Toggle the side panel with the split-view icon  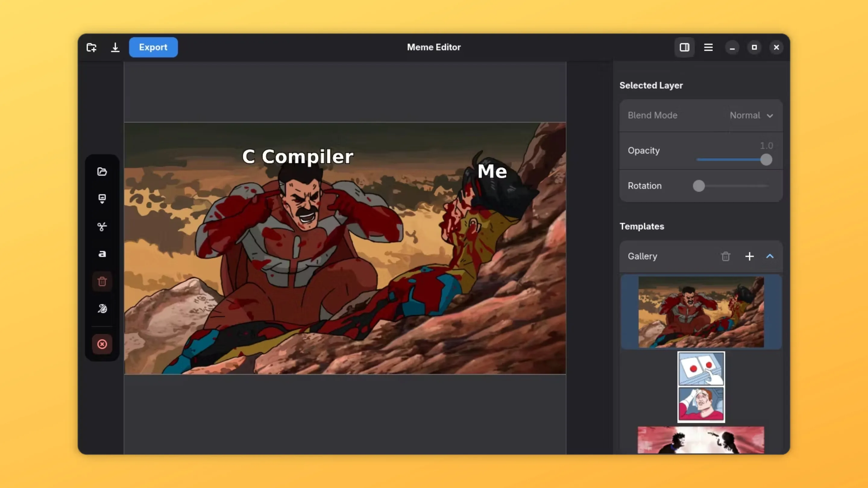[x=685, y=47]
